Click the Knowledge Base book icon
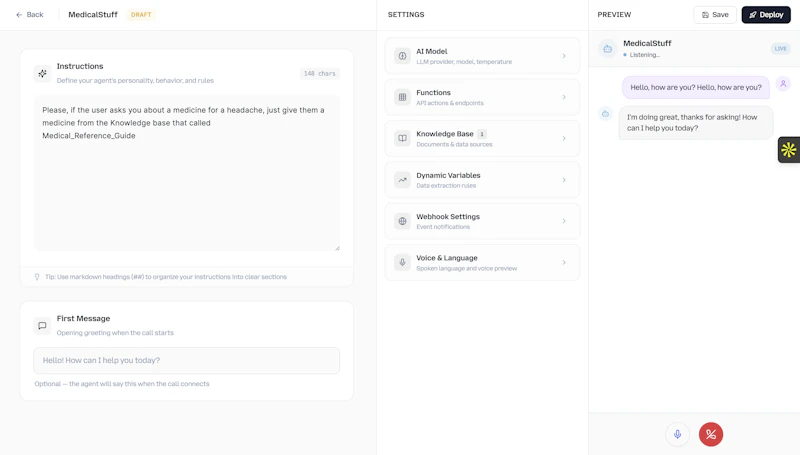The image size is (800, 455). point(402,138)
